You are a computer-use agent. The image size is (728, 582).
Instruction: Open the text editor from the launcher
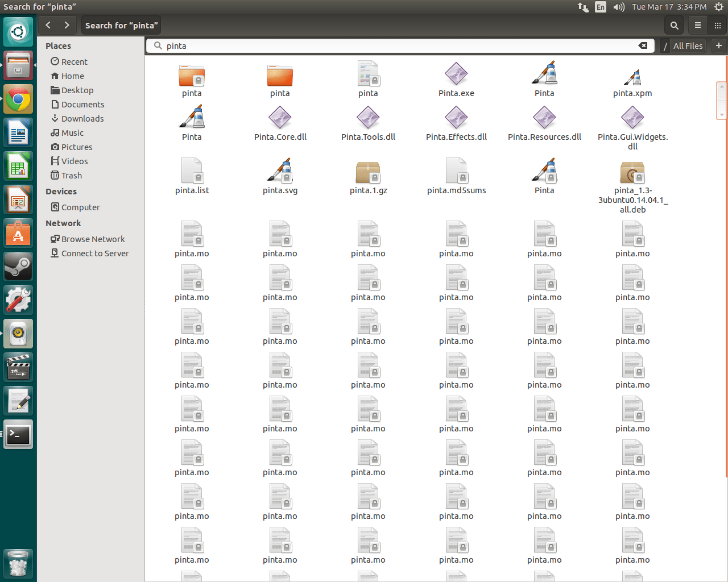18,401
